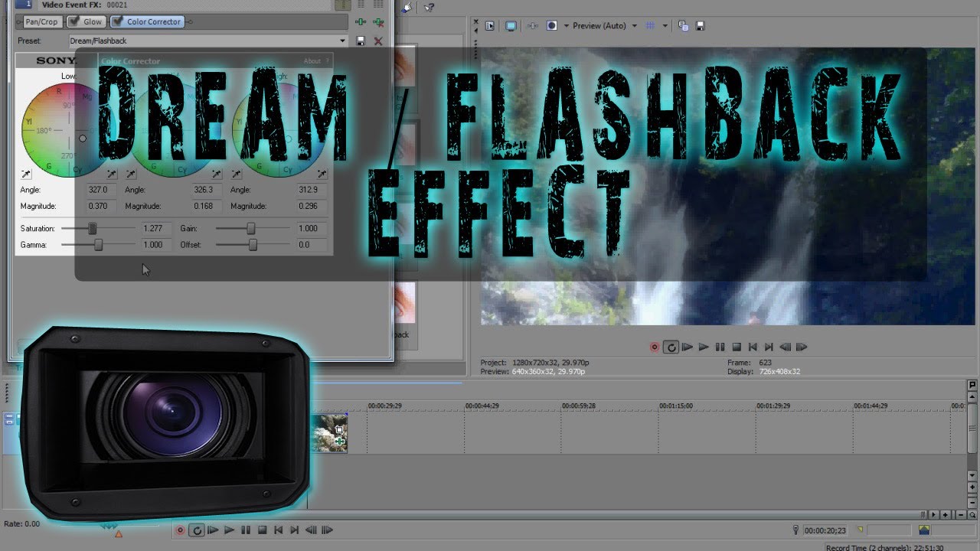The width and height of the screenshot is (980, 551).
Task: Click the timeline video clip thumbnail
Action: pos(328,433)
